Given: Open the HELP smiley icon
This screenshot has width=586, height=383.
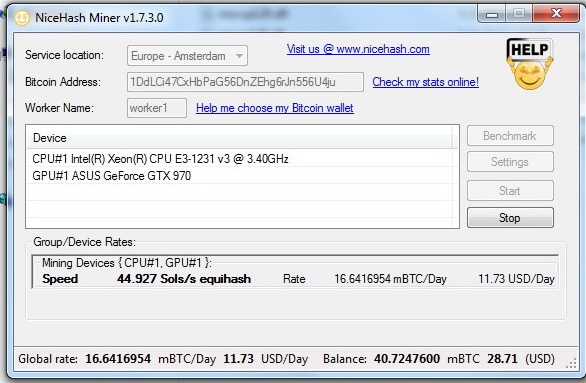Looking at the screenshot, I should coord(529,64).
